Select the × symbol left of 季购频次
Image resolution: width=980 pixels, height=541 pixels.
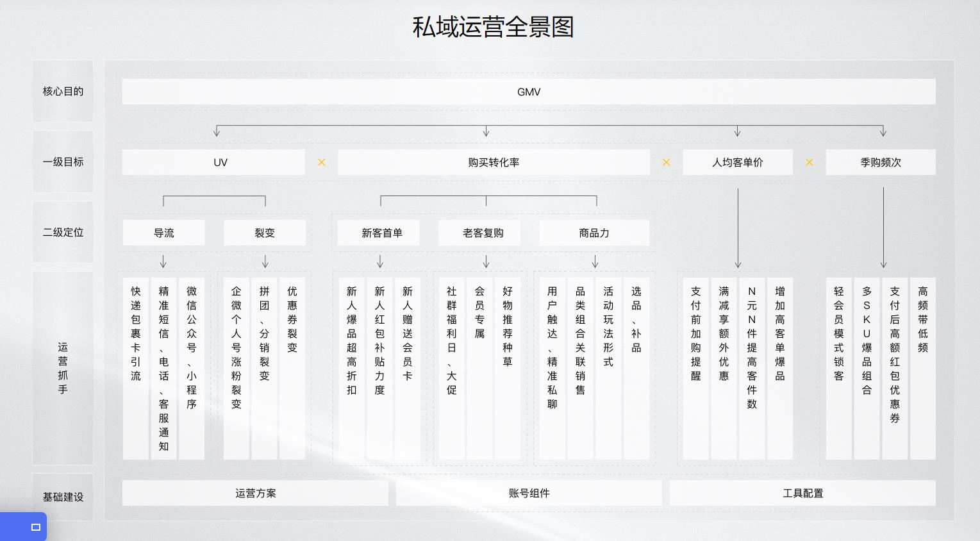point(809,162)
